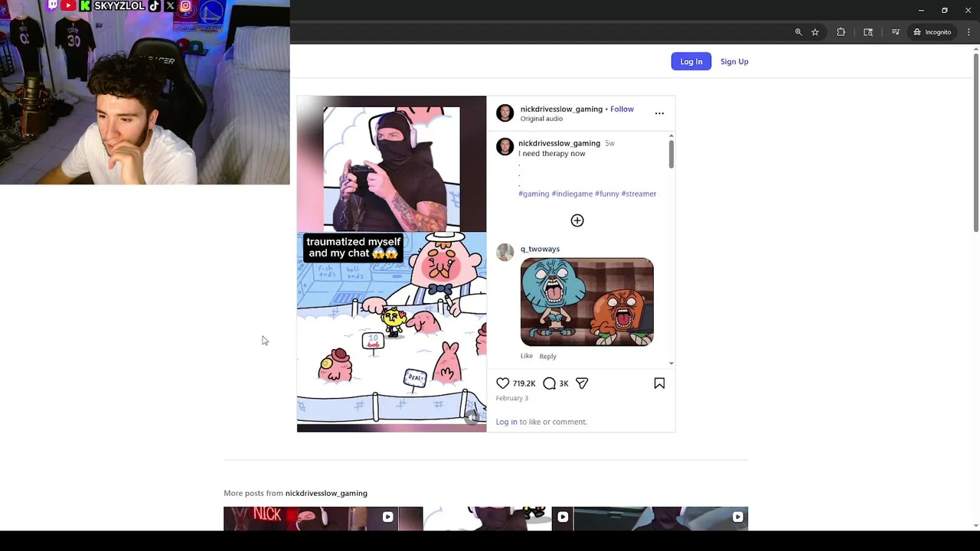Play the reel video
The height and width of the screenshot is (551, 980).
tap(391, 264)
